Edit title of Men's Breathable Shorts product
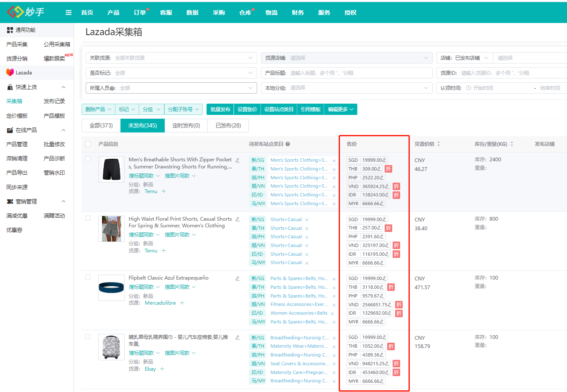The image size is (567, 392). 238,160
